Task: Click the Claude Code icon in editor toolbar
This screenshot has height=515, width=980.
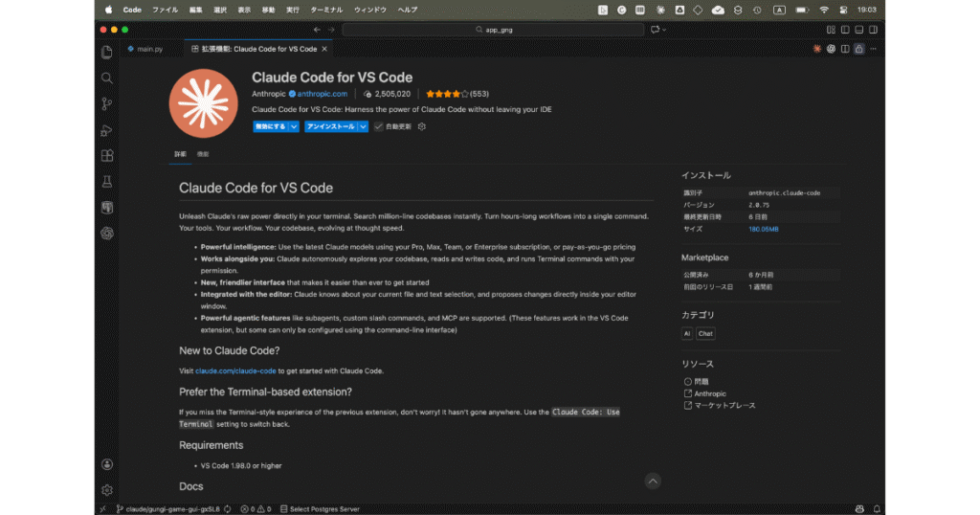Action: click(x=817, y=49)
